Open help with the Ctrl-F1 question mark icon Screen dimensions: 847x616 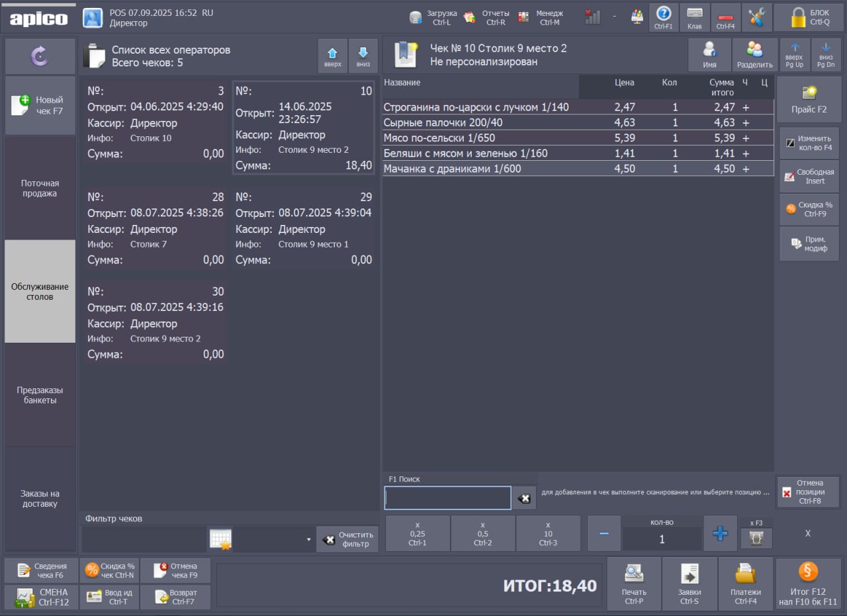pos(663,17)
